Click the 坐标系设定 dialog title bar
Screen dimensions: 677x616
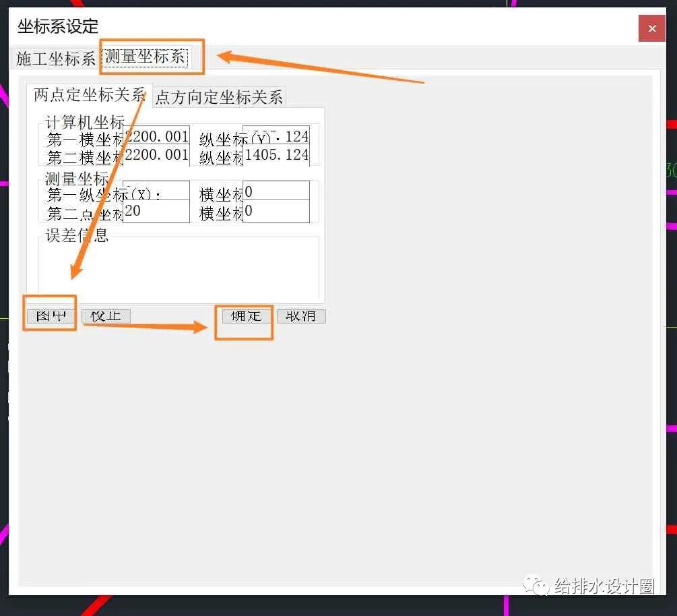[57, 27]
